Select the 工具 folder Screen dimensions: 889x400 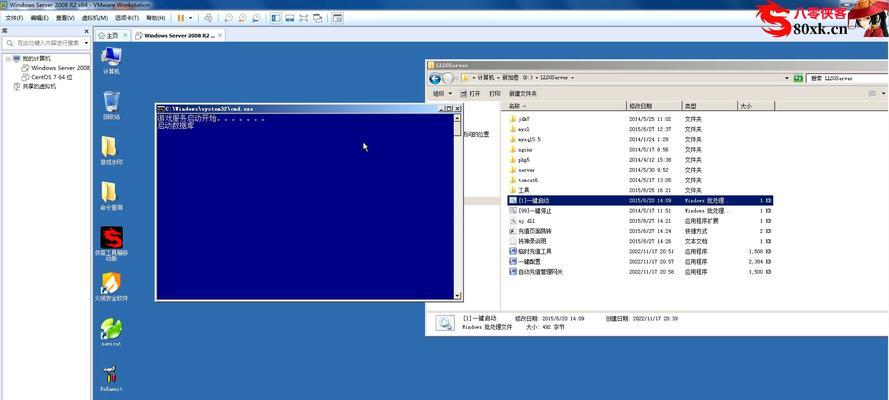pyautogui.click(x=519, y=190)
